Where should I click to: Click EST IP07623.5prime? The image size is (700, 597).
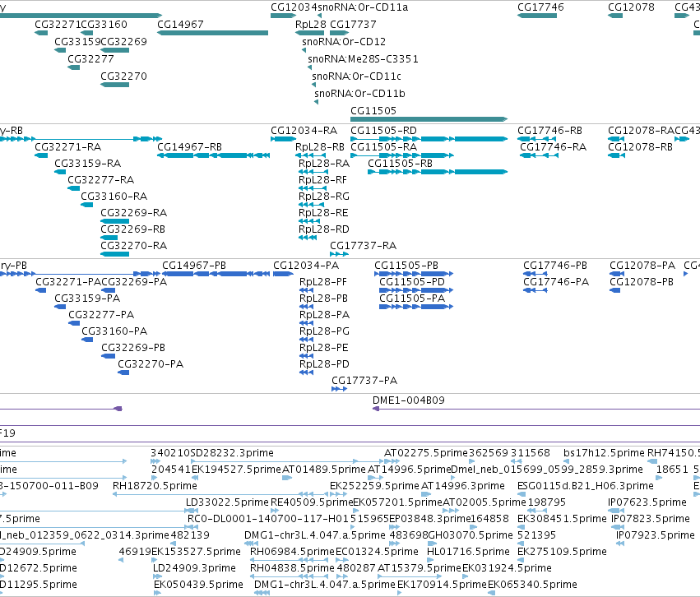click(647, 502)
